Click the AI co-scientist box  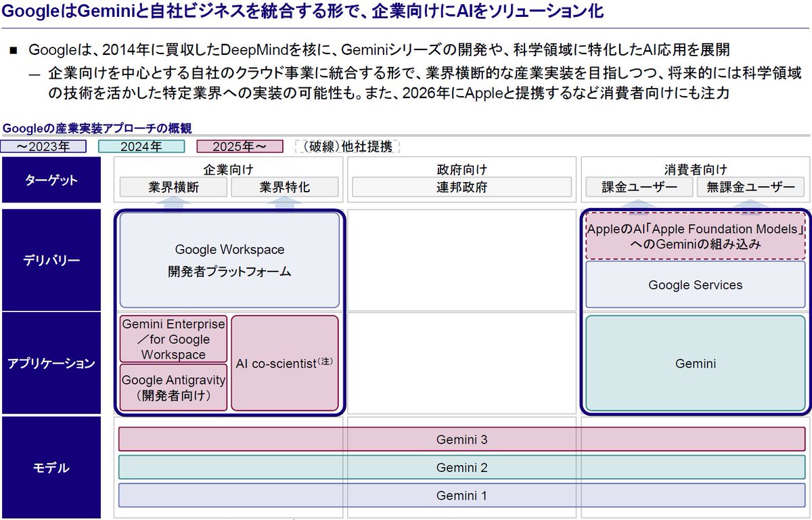coord(284,362)
